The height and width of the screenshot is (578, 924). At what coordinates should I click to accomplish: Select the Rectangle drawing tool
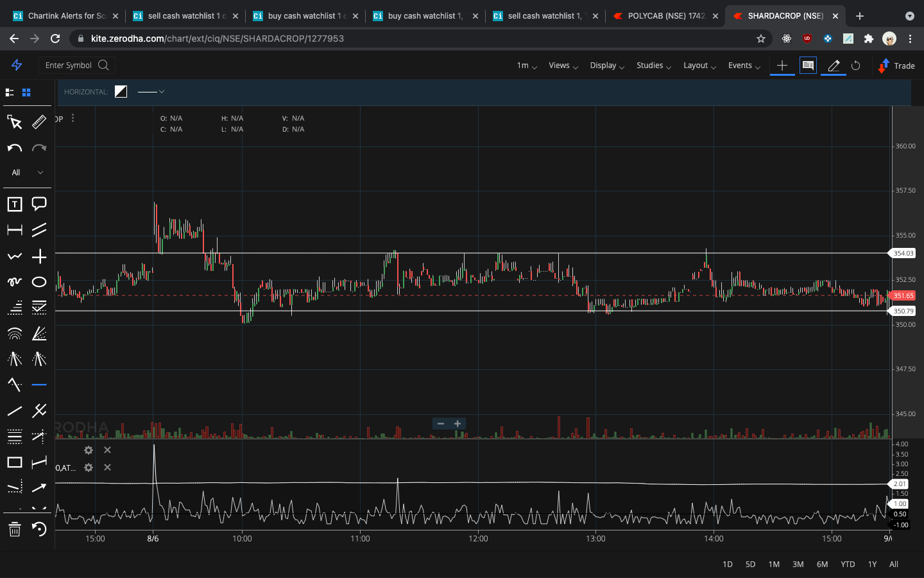(x=14, y=462)
